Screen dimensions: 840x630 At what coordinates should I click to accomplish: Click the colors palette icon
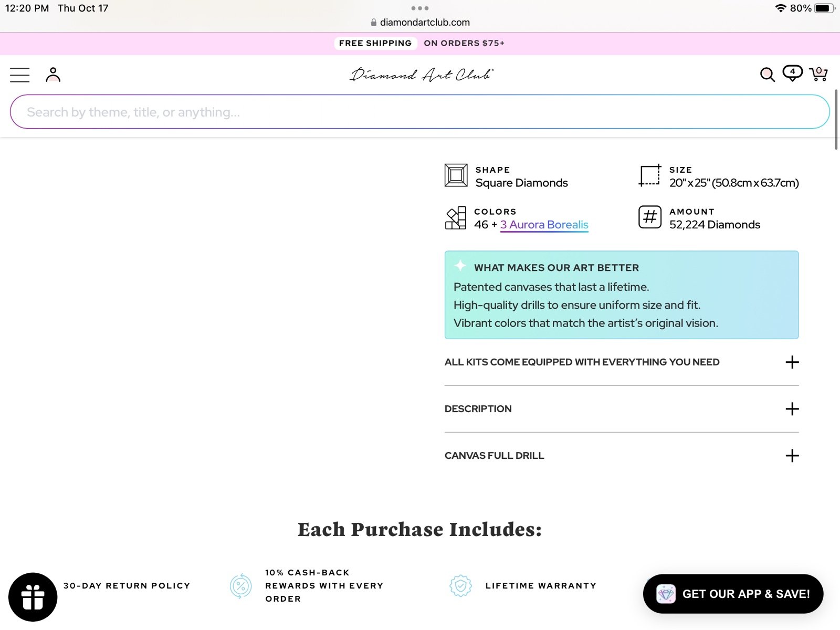coord(456,218)
